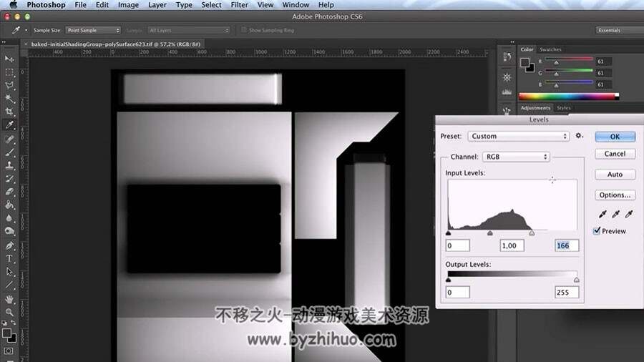Open the Levels preset options gear

click(x=579, y=135)
